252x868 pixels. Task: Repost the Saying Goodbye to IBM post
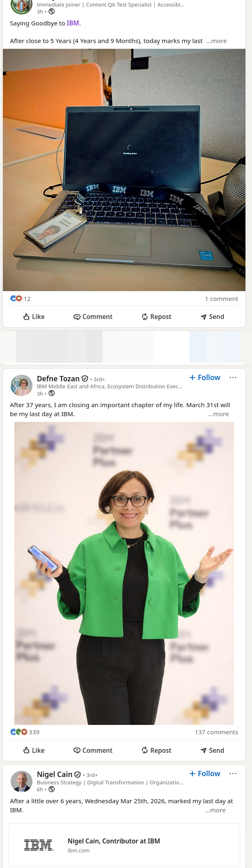pyautogui.click(x=156, y=317)
